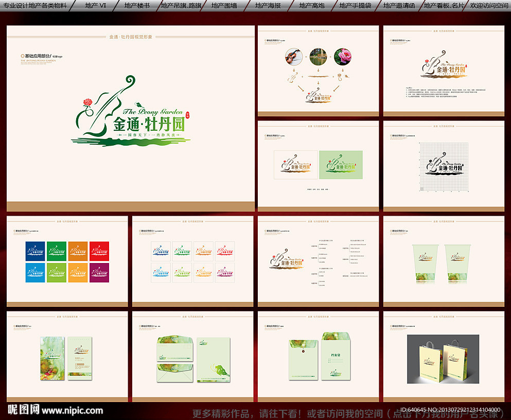Screen dimensions: 511x420
Task: Click the red peony flower on the main logo
Action: point(87,102)
